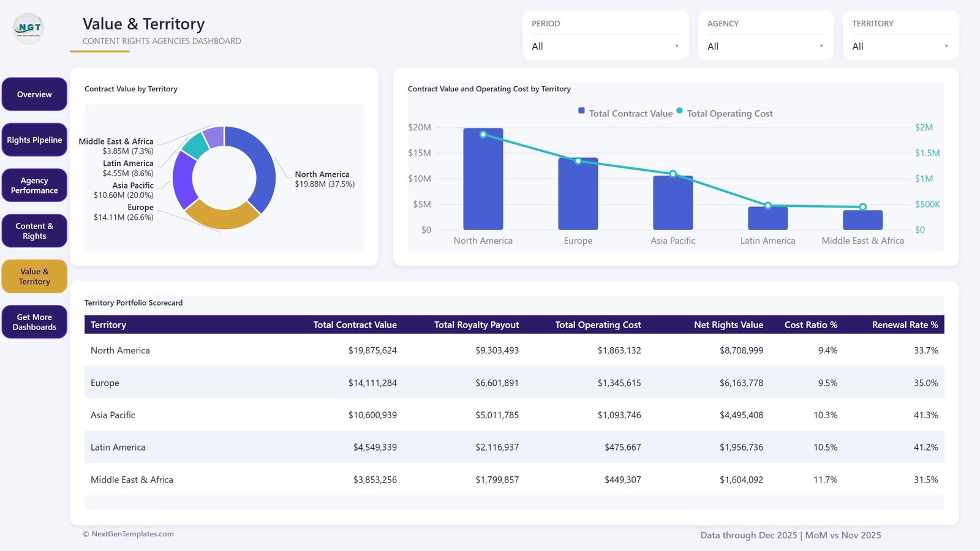This screenshot has width=980, height=551.
Task: Click the Asia Pacific bar
Action: point(673,203)
